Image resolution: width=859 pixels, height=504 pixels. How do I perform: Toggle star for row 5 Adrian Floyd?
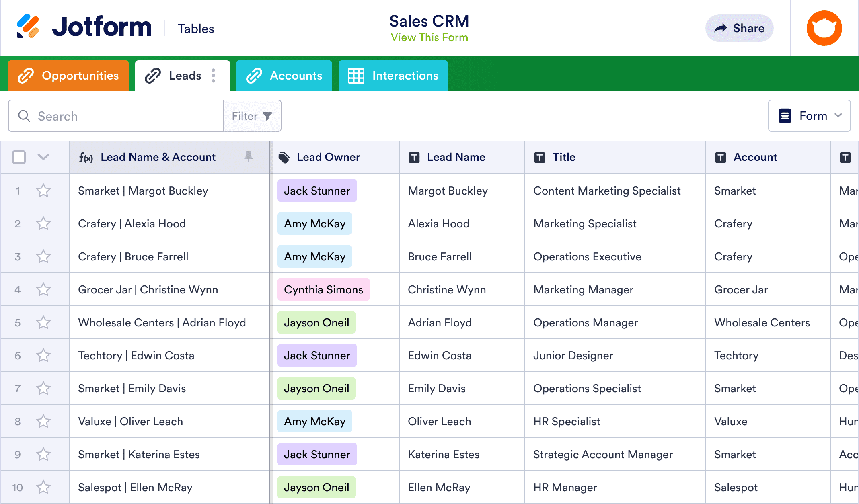(43, 322)
